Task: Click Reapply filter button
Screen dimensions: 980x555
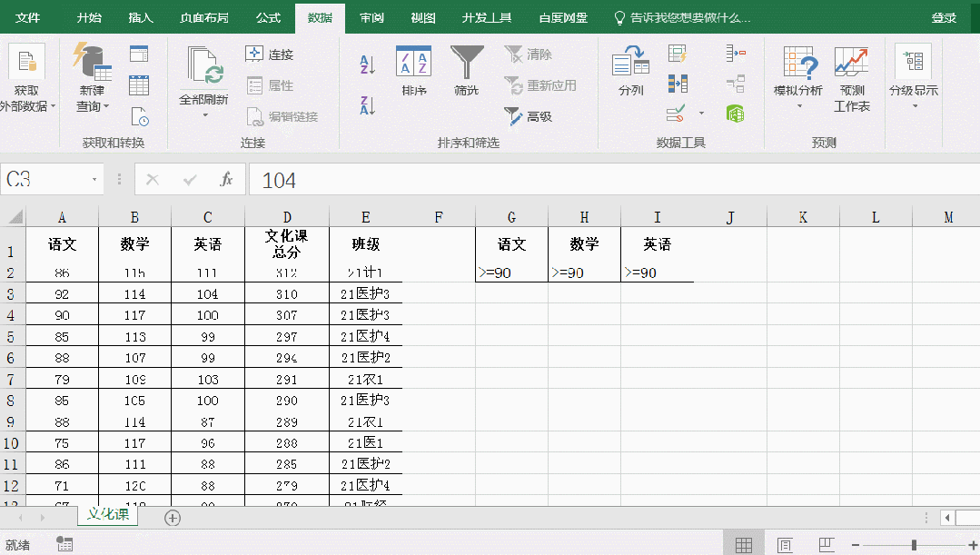Action: click(540, 85)
